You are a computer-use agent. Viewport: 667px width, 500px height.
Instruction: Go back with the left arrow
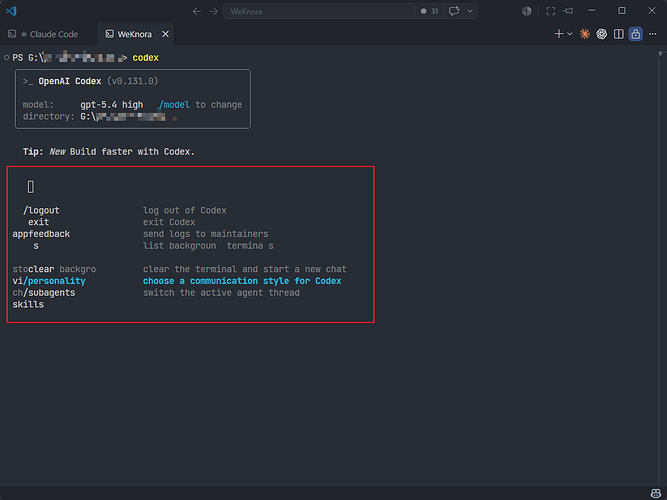point(197,11)
